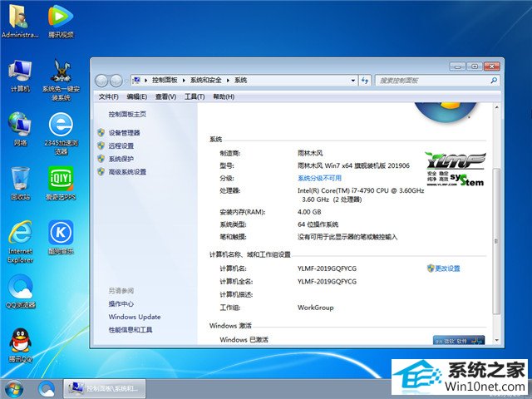This screenshot has height=399, width=532.
Task: Launch Internet Explorer from the desktop
Action: 20,234
